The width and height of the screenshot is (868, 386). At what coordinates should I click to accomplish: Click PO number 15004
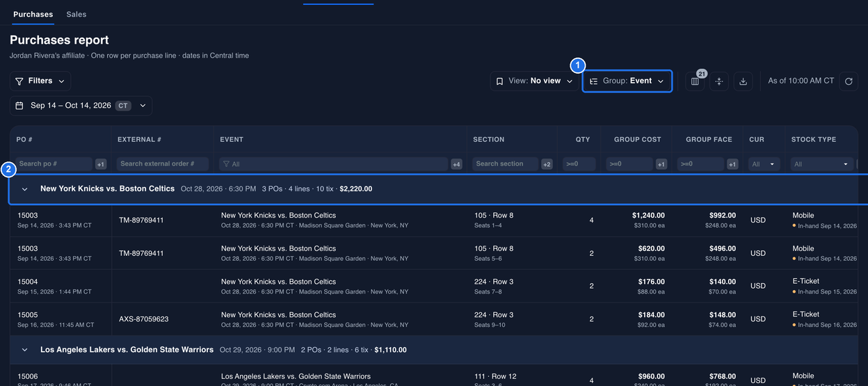28,282
